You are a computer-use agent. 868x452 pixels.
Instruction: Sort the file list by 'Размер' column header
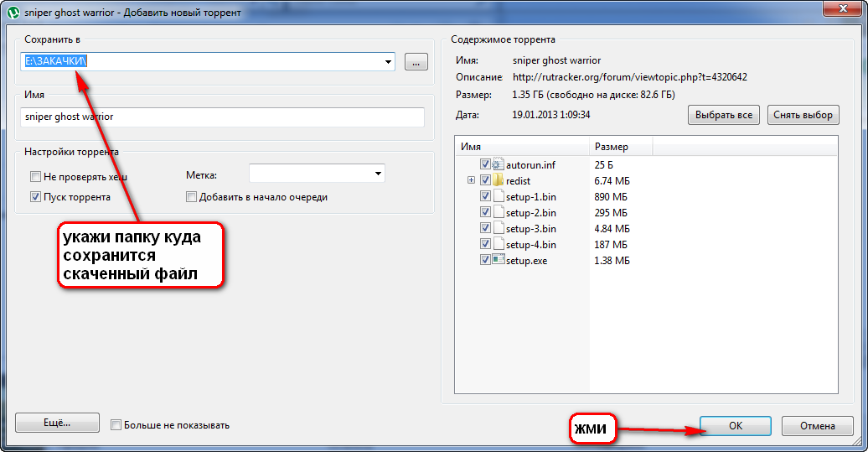pyautogui.click(x=621, y=147)
